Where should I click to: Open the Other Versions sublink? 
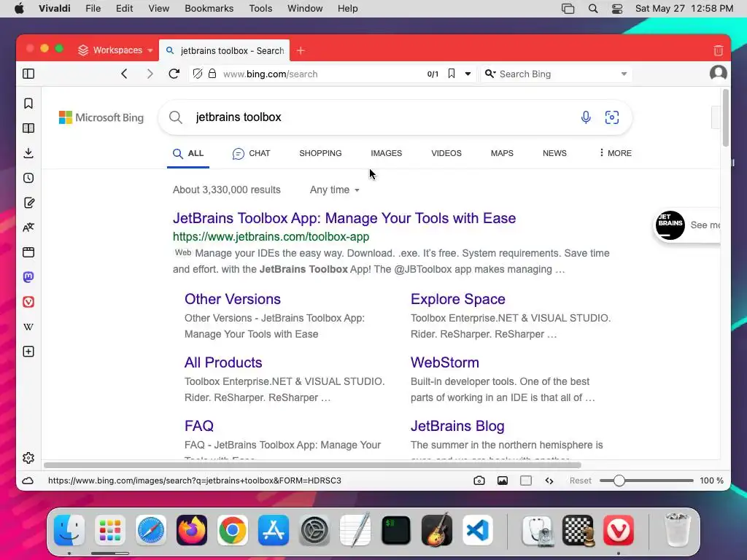coord(233,299)
